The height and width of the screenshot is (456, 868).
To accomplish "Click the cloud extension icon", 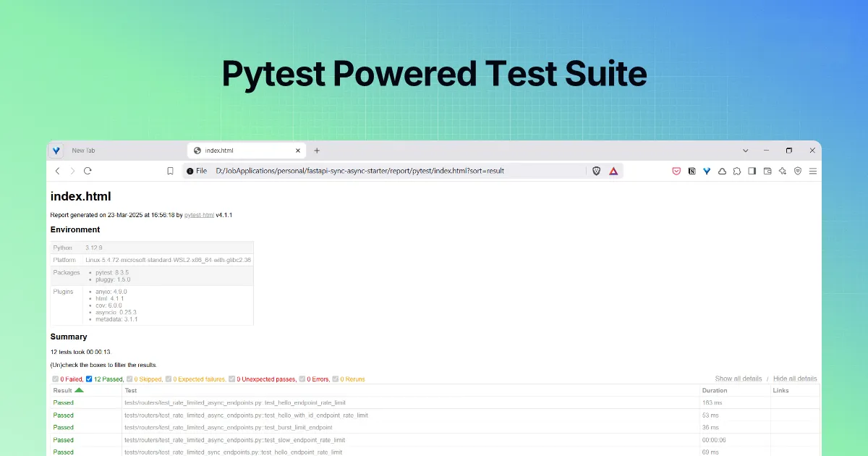I will (x=722, y=171).
